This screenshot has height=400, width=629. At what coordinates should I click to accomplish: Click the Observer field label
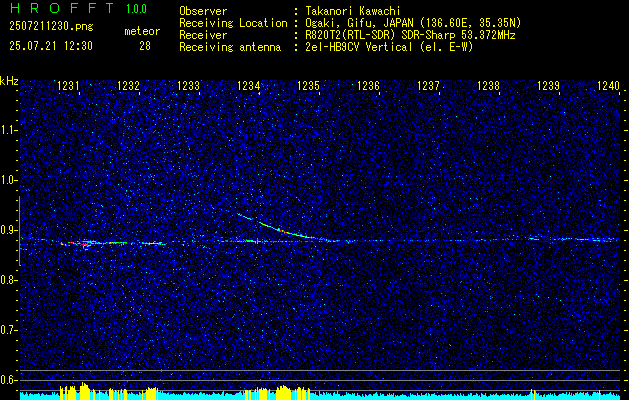coord(203,11)
